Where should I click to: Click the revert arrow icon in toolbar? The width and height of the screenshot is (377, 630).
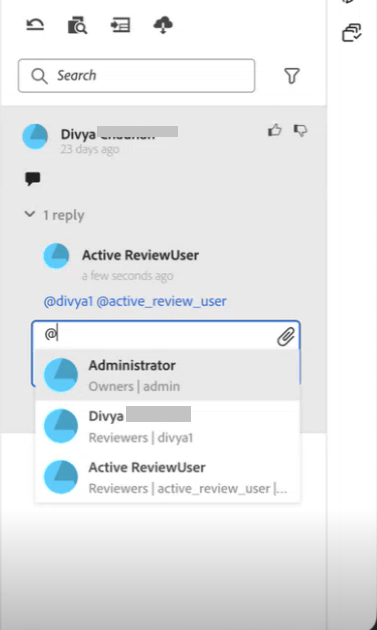pos(35,25)
